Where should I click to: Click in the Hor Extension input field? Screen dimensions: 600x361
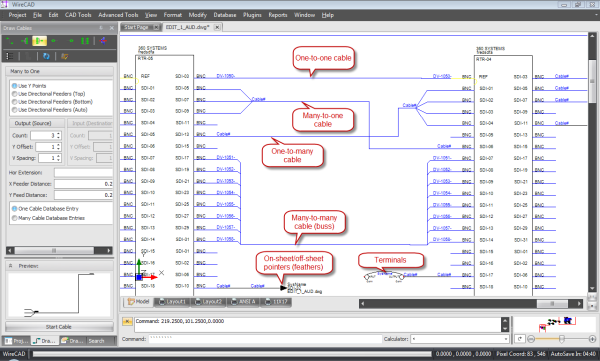tap(83, 173)
